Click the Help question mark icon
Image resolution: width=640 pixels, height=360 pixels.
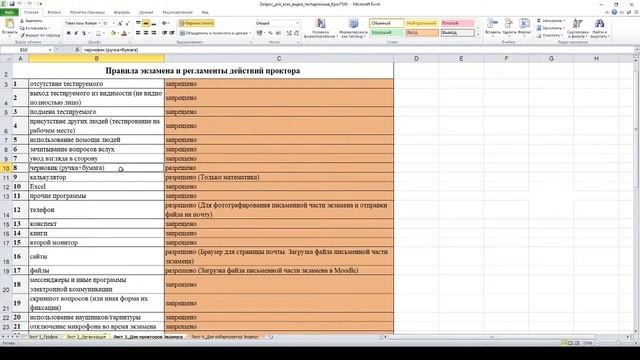click(x=614, y=12)
